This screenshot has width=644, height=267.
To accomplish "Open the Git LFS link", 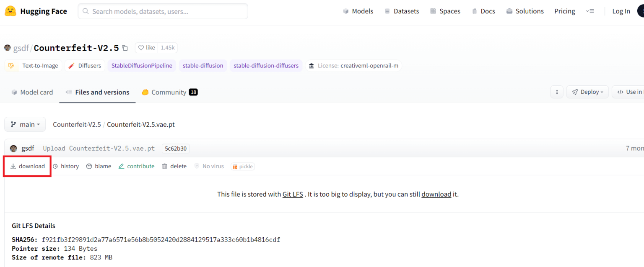I will click(293, 194).
